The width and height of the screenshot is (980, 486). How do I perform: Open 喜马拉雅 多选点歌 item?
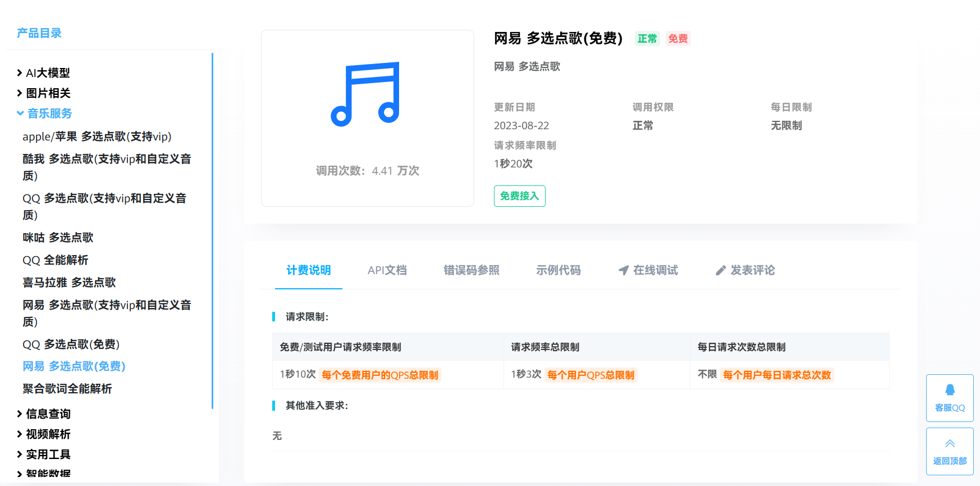tap(69, 283)
